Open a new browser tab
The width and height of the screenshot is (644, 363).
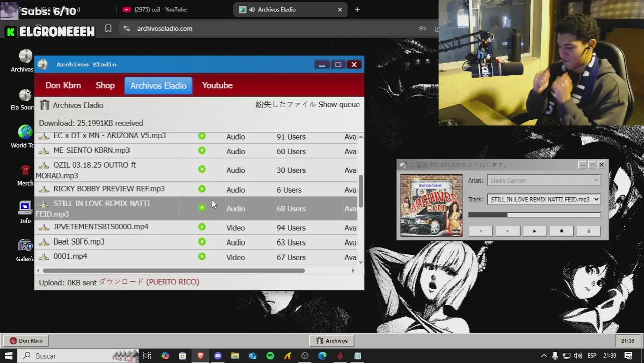(357, 9)
